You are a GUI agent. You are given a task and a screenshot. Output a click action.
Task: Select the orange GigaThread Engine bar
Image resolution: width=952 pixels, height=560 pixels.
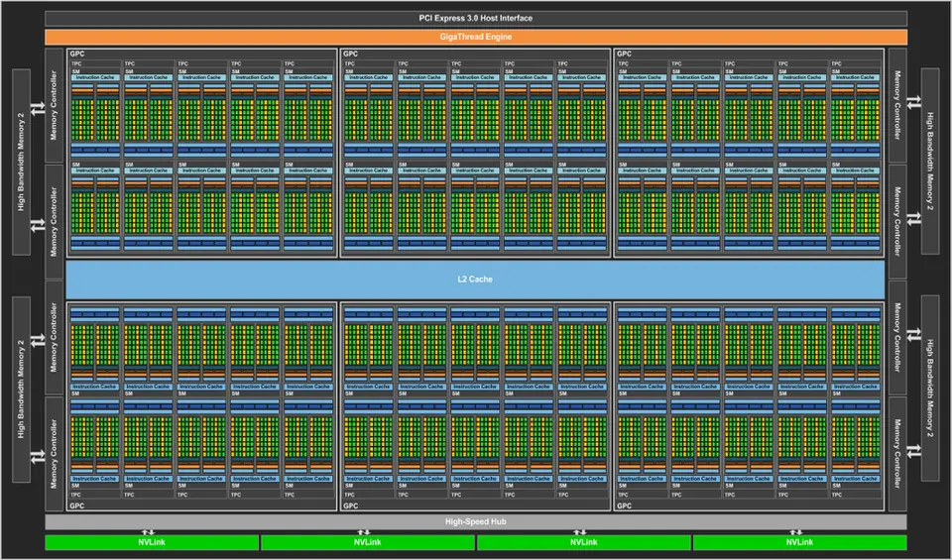click(x=475, y=37)
